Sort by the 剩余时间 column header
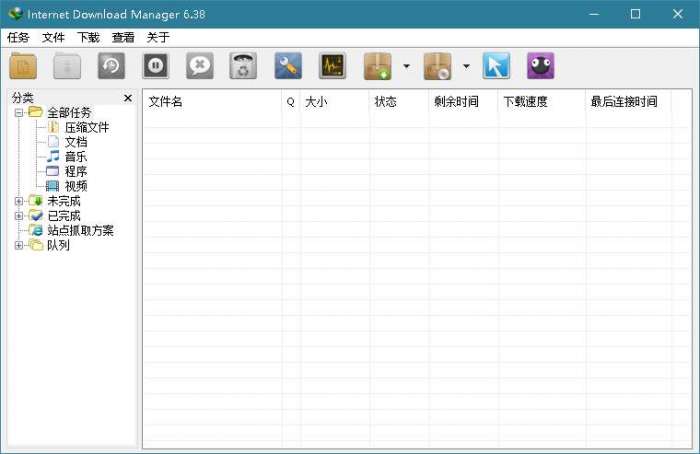 click(x=463, y=102)
